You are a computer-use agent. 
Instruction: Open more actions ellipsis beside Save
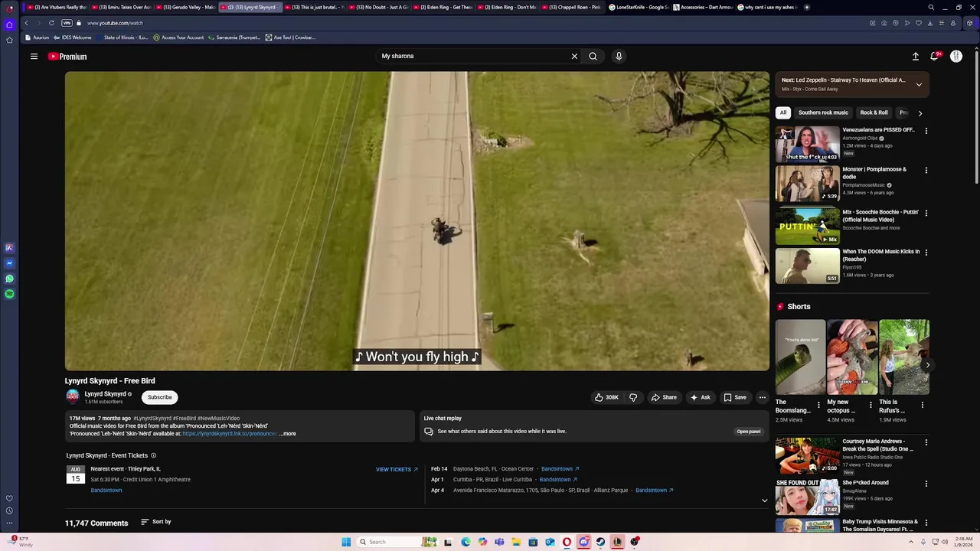click(x=762, y=397)
